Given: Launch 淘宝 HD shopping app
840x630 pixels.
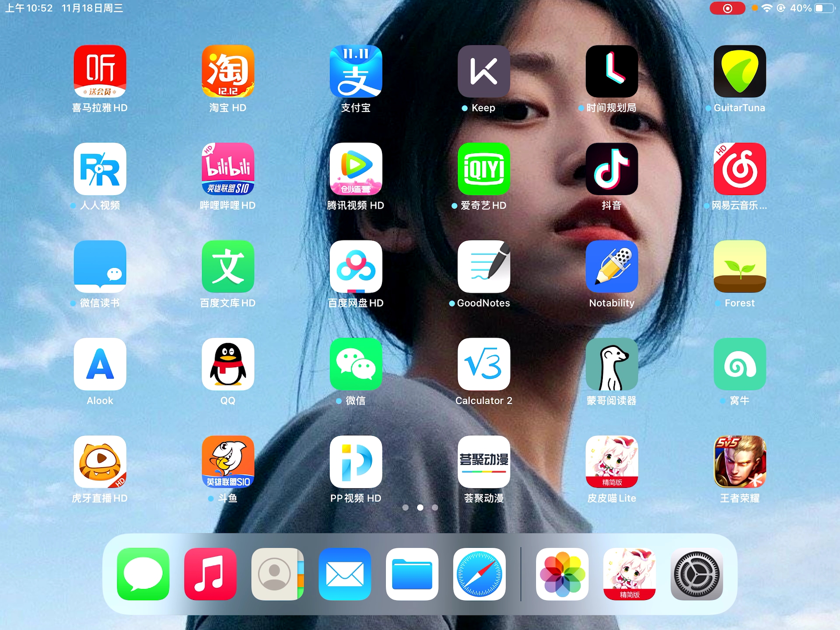Looking at the screenshot, I should 227,71.
